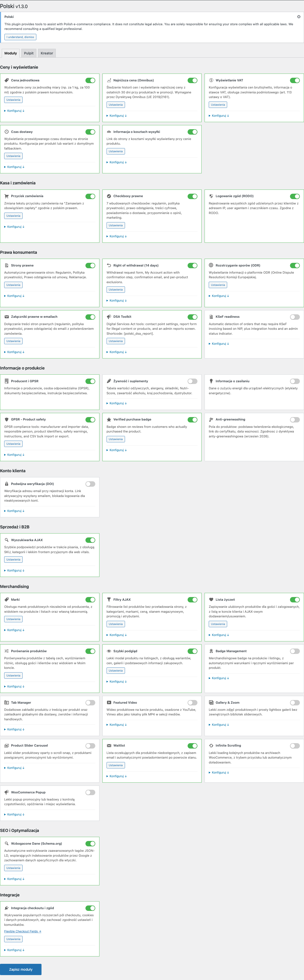Click the 'Polski v1.3.0' page title
304x980 pixels.
14,6
